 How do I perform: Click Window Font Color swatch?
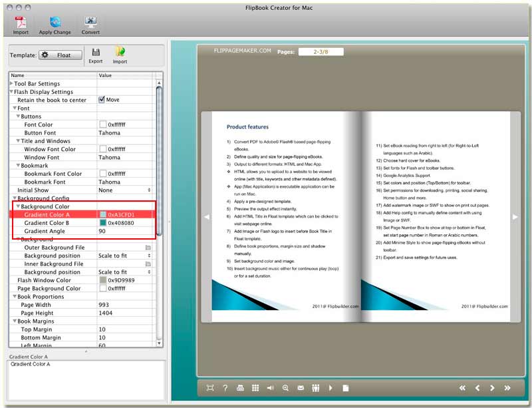pyautogui.click(x=103, y=149)
